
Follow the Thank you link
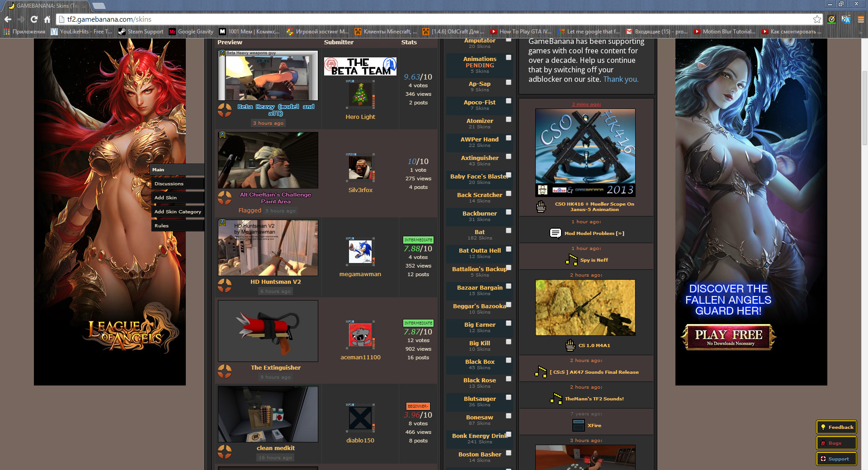[621, 79]
